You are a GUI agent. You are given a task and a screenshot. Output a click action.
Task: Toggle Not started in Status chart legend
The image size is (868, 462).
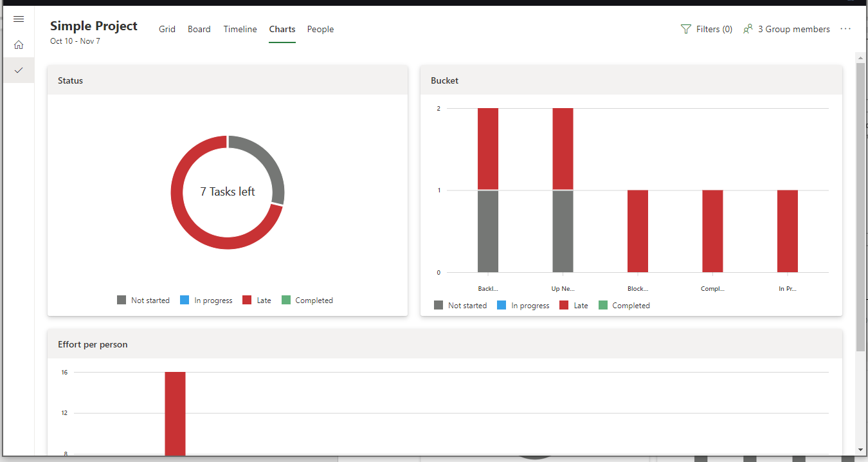coord(143,300)
